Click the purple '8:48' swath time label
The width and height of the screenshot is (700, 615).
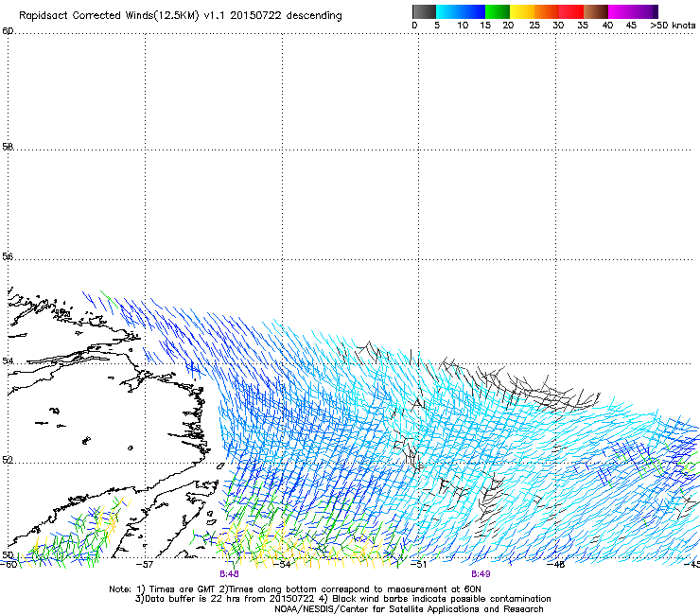(229, 574)
